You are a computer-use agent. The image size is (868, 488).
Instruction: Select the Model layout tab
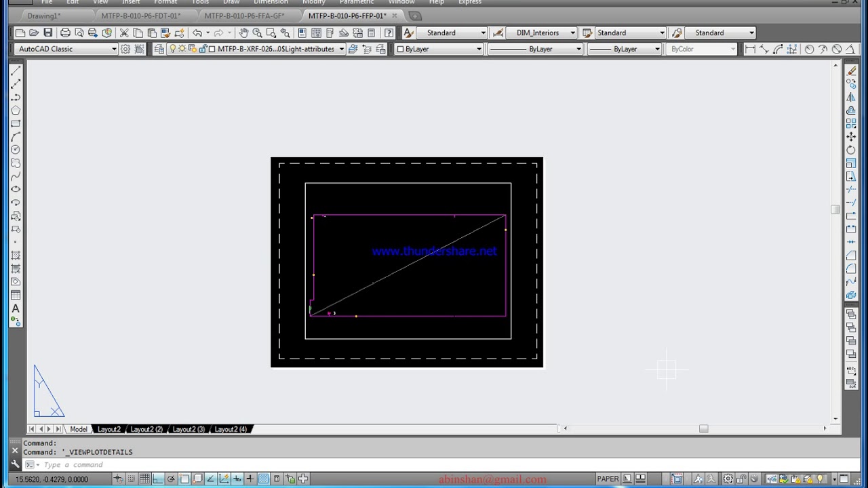79,429
